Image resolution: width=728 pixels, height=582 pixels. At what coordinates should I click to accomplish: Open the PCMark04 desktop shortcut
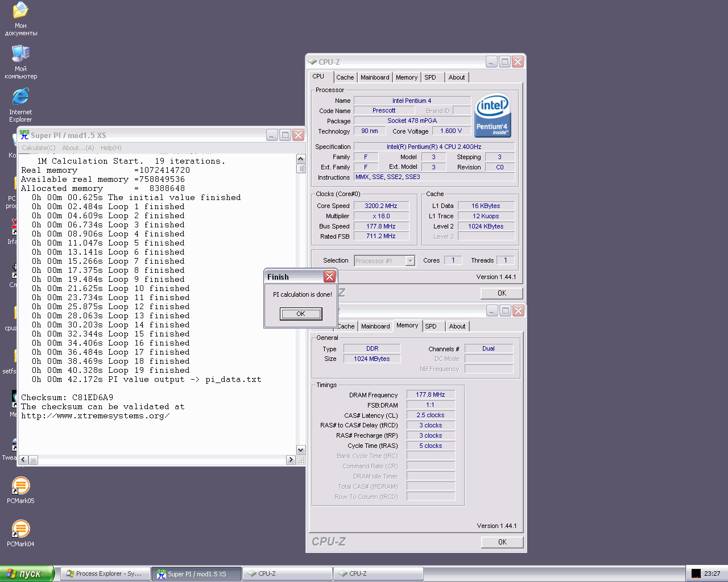(20, 533)
